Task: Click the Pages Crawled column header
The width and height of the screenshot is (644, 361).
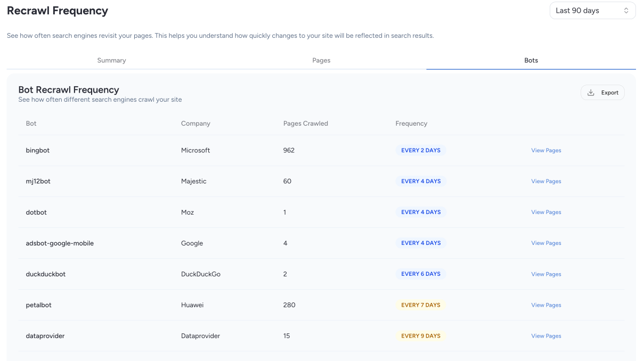Action: click(x=305, y=124)
